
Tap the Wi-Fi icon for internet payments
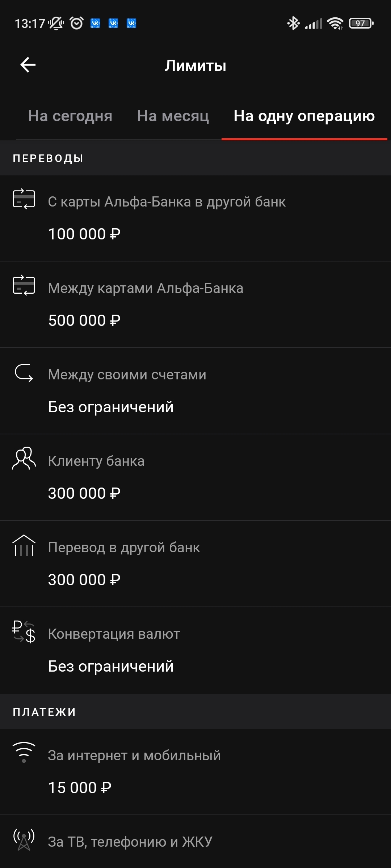pyautogui.click(x=24, y=752)
